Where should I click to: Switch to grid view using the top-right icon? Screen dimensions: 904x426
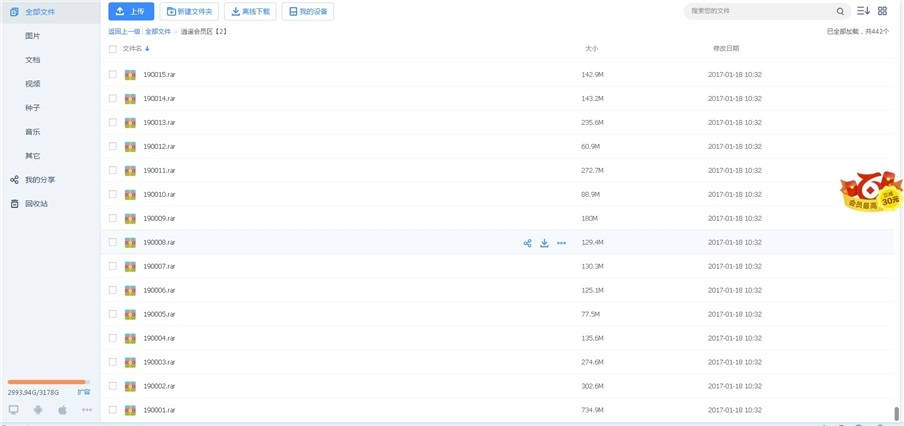click(x=882, y=11)
